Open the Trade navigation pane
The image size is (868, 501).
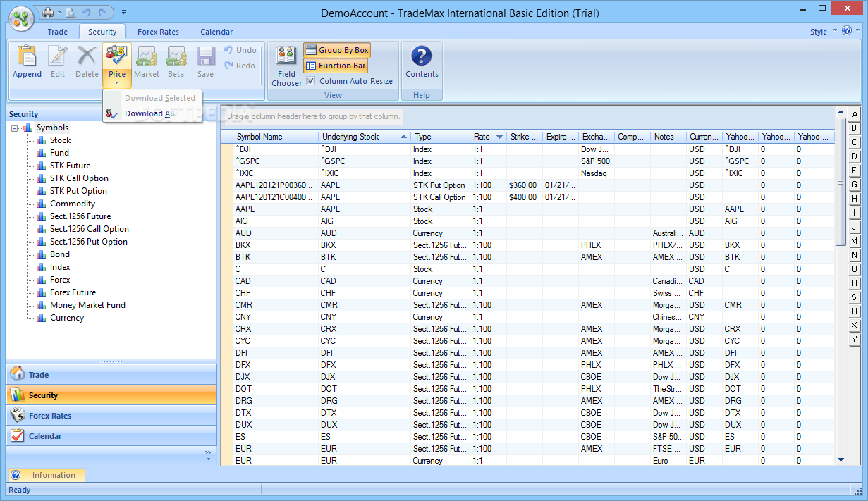click(111, 375)
